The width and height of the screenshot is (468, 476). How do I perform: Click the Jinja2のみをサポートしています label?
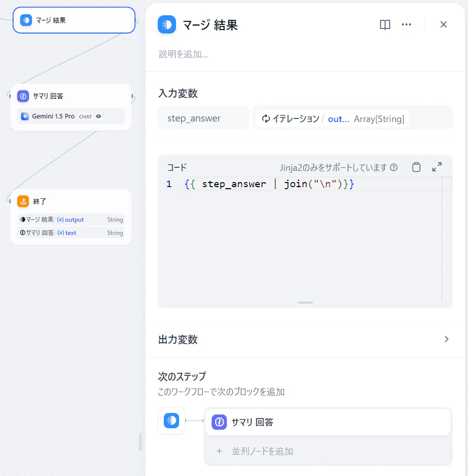click(333, 168)
